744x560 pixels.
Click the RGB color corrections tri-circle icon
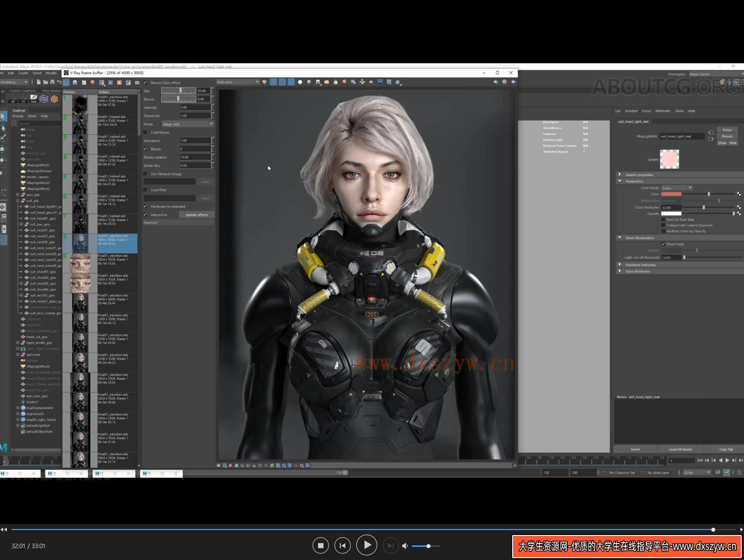265,82
